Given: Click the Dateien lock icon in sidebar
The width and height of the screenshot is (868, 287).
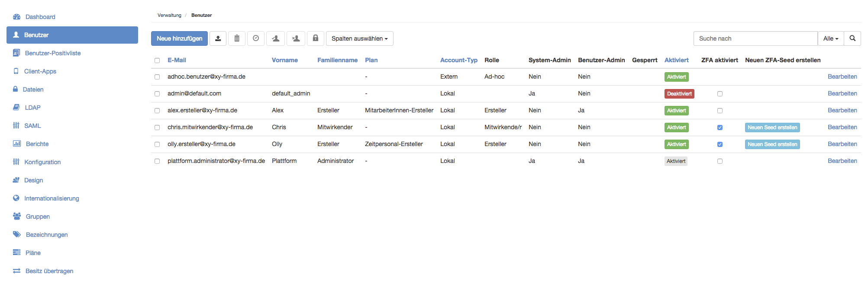Looking at the screenshot, I should pyautogui.click(x=16, y=89).
